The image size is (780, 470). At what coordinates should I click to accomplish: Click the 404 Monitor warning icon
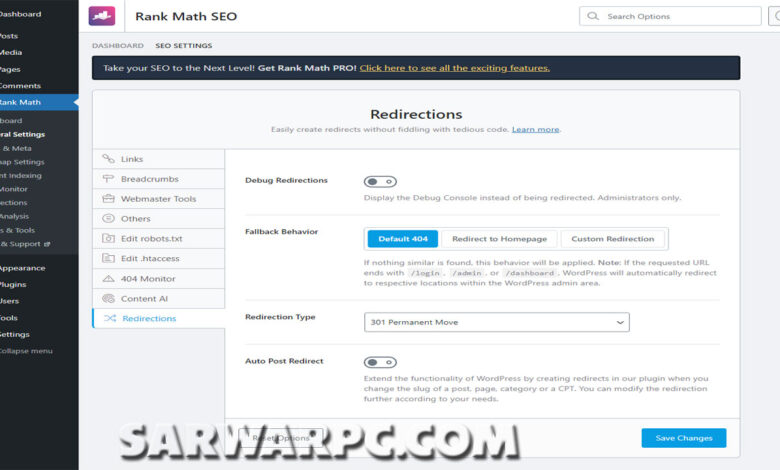click(x=108, y=279)
